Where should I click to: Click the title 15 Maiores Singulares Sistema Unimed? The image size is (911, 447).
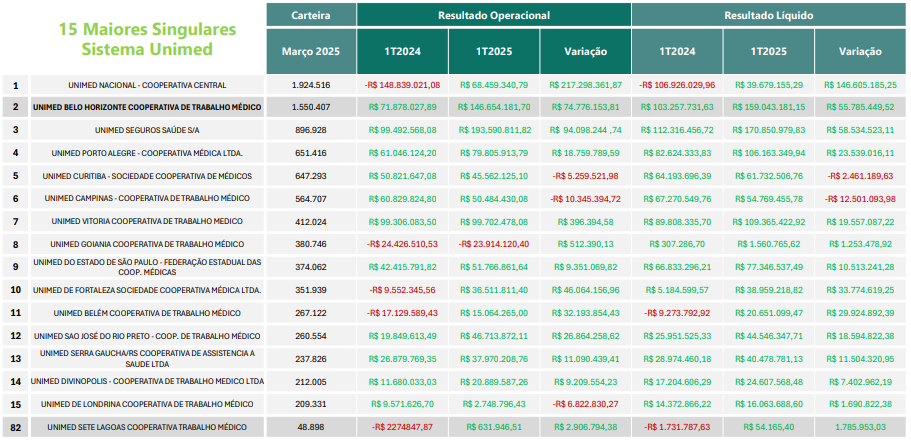pyautogui.click(x=147, y=39)
